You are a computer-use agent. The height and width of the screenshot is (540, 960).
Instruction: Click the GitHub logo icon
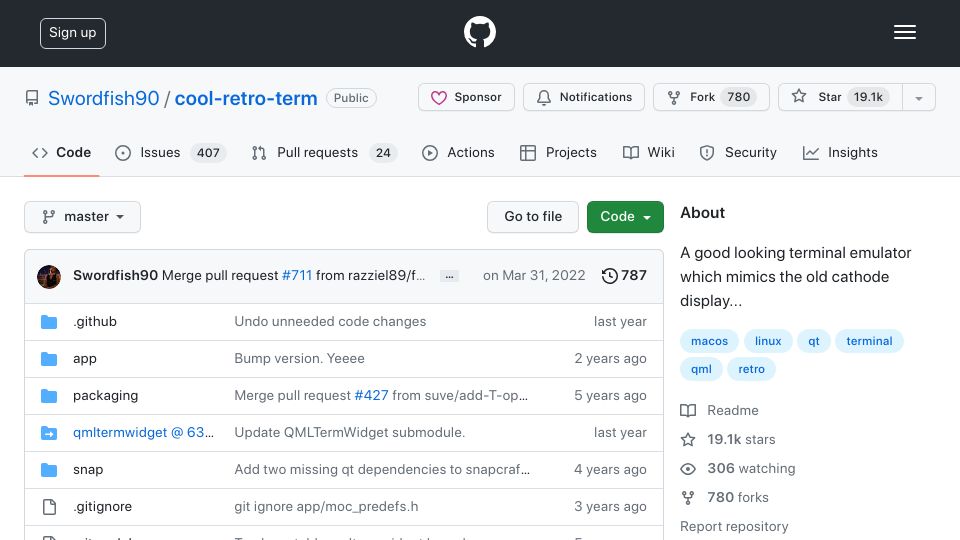(479, 32)
